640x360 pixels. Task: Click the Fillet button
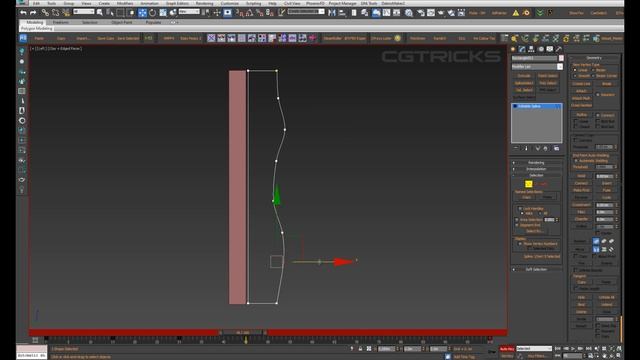[581, 212]
